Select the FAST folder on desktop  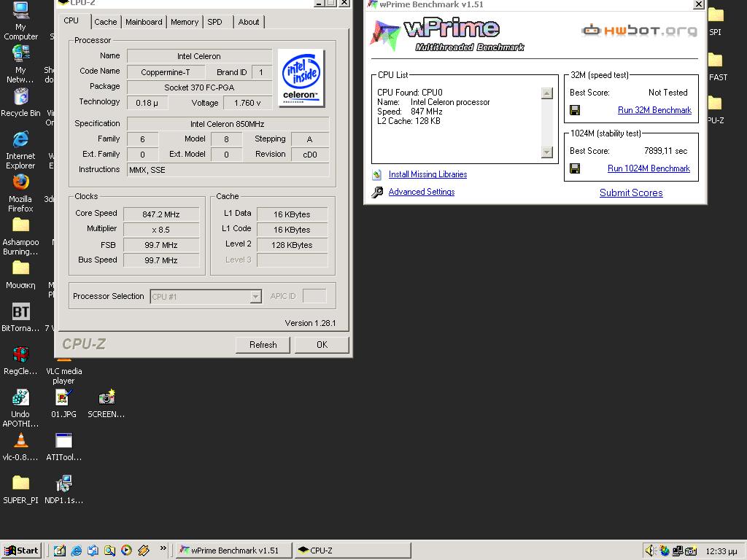(x=717, y=66)
